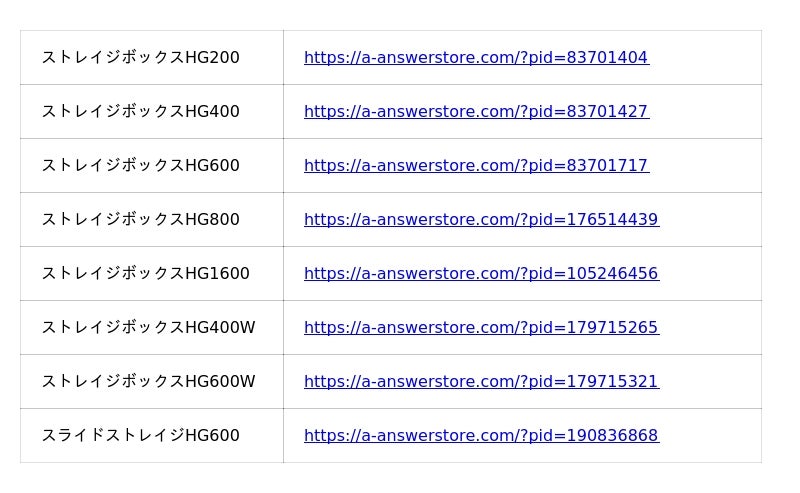
Task: Select the ストレイジボックスHG600 cell text
Action: tap(141, 166)
